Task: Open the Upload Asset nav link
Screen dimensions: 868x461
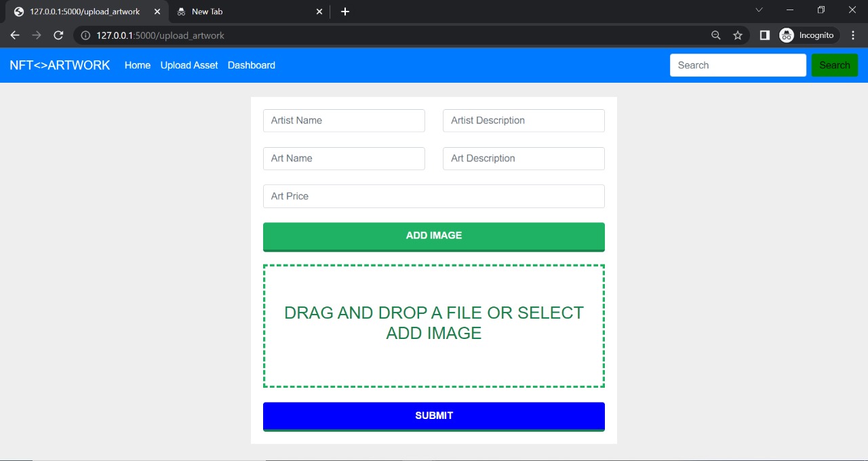Action: tap(189, 65)
